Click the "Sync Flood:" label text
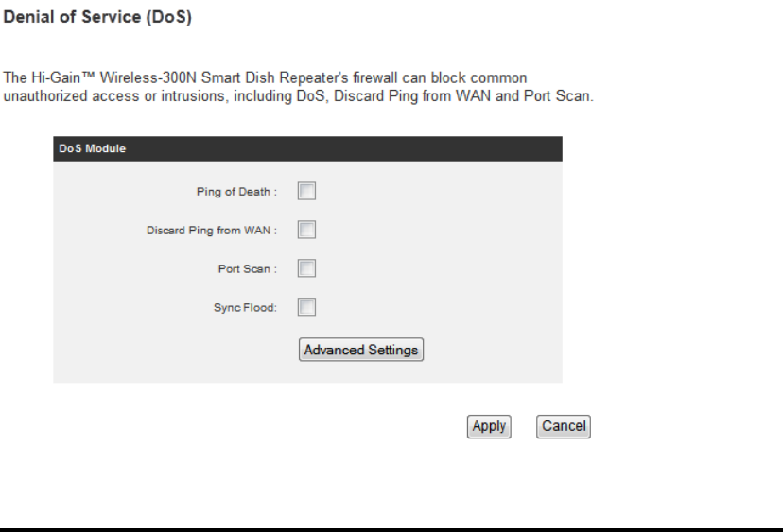Image resolution: width=783 pixels, height=532 pixels. (245, 307)
